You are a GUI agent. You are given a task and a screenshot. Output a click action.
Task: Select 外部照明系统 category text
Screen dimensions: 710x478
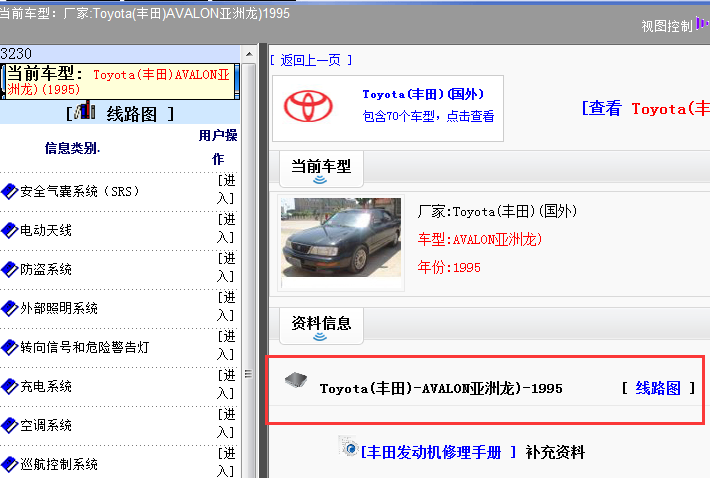tap(59, 308)
